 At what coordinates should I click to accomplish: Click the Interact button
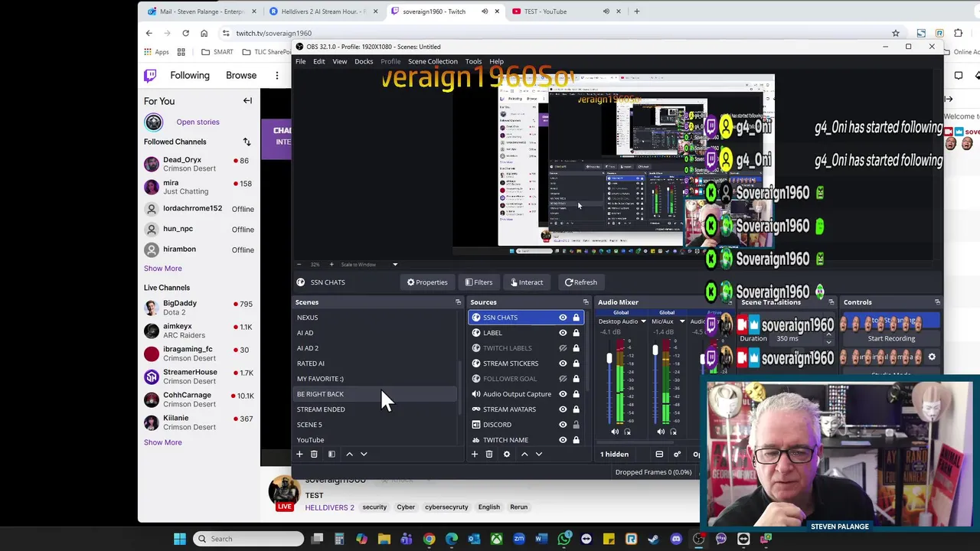[527, 282]
